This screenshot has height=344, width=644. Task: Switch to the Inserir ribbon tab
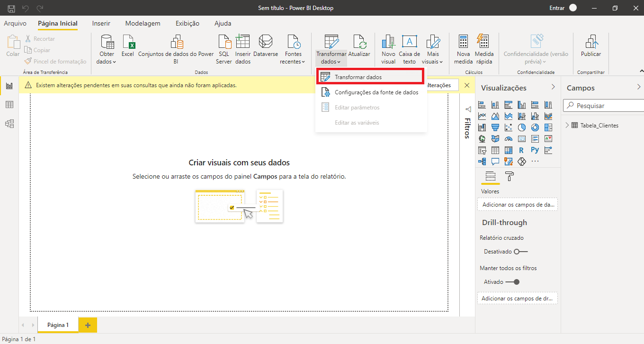pos(101,23)
